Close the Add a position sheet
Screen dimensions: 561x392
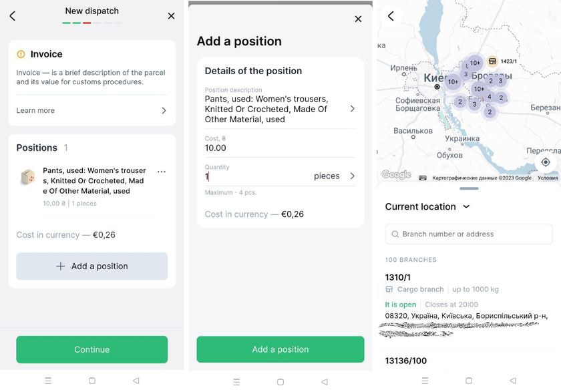[358, 19]
